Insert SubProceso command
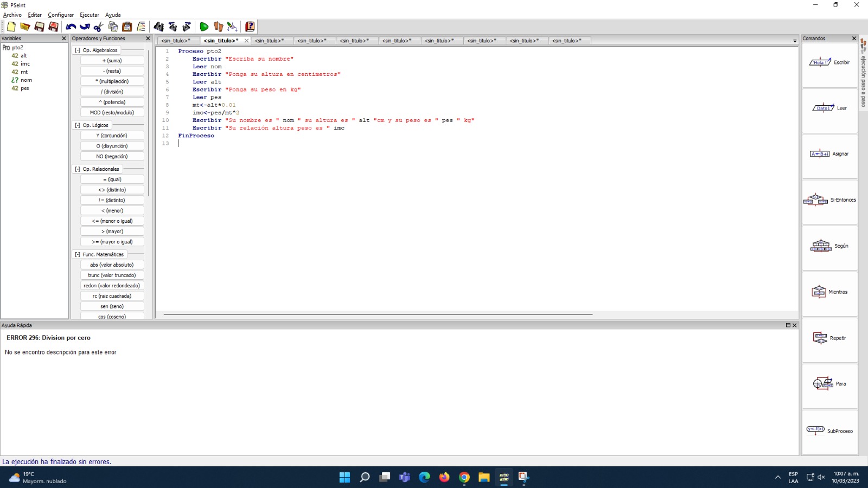Viewport: 868px width, 488px height. pyautogui.click(x=829, y=431)
